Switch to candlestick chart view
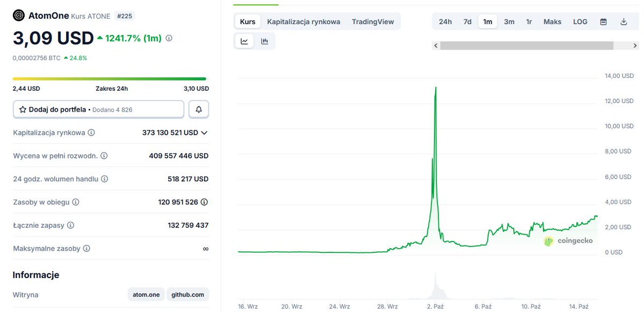644x313 pixels. pos(264,41)
